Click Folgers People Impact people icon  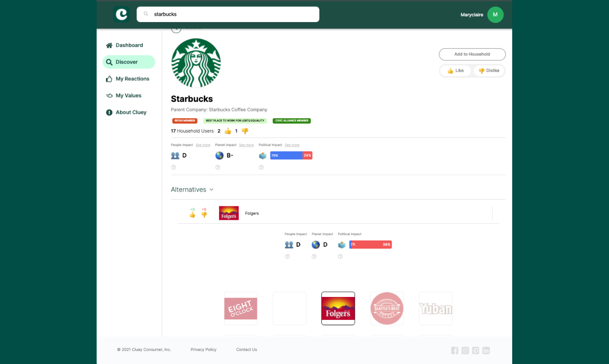point(289,245)
